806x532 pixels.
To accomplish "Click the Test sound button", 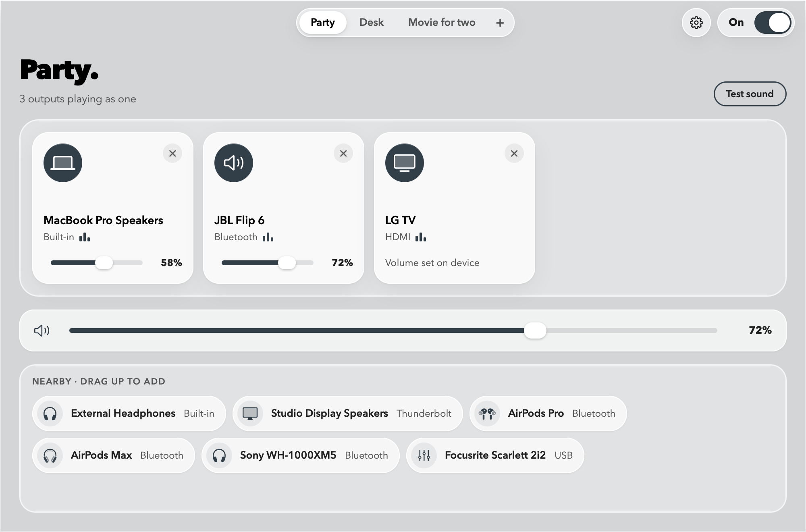I will tap(750, 94).
